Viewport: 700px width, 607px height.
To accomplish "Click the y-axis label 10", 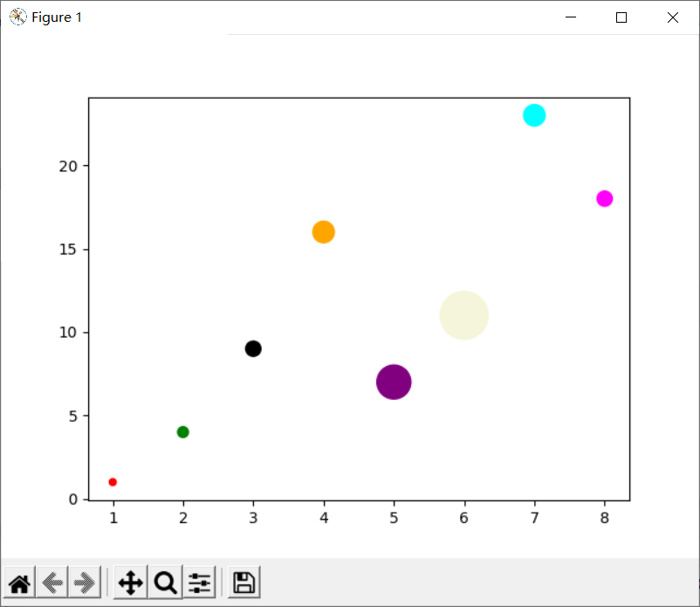I will click(x=68, y=332).
